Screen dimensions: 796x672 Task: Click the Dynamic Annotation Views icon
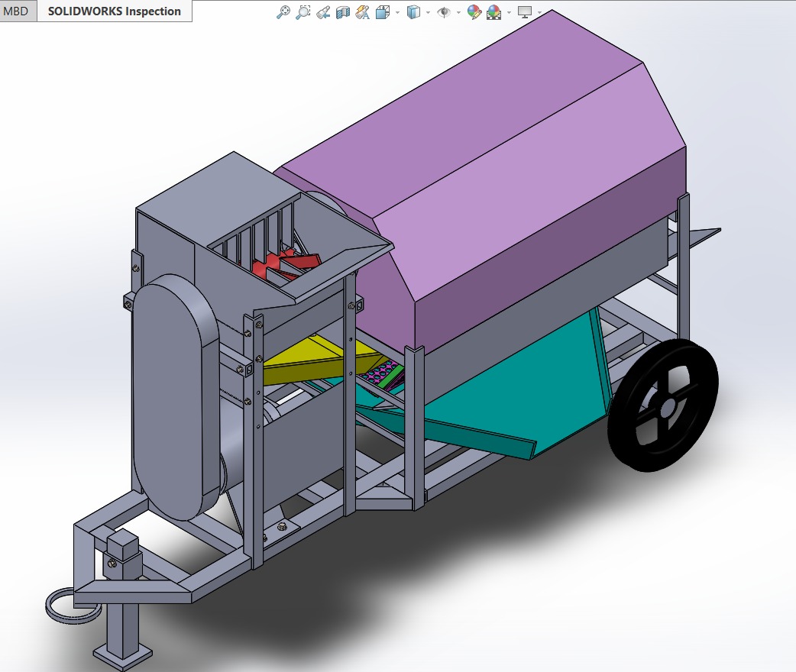361,12
